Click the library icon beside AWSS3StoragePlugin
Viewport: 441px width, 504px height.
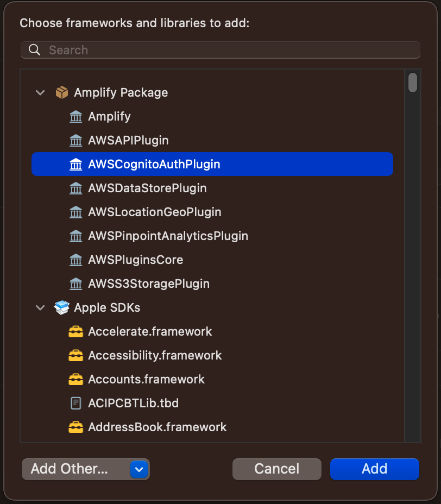76,284
